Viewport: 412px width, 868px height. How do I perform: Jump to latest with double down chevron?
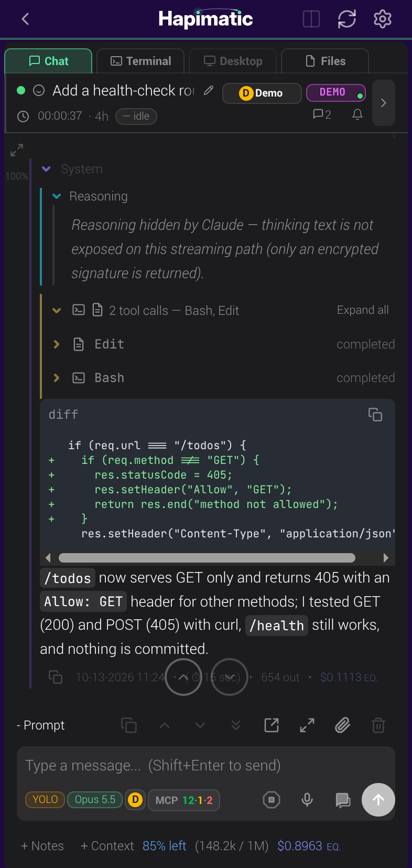(x=236, y=725)
